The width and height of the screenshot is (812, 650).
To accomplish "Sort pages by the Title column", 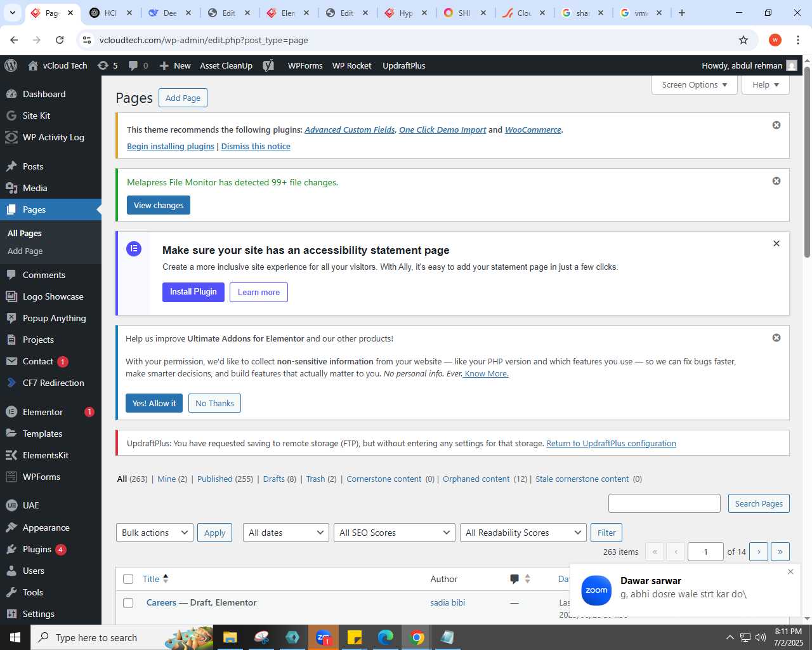I will 155,579.
